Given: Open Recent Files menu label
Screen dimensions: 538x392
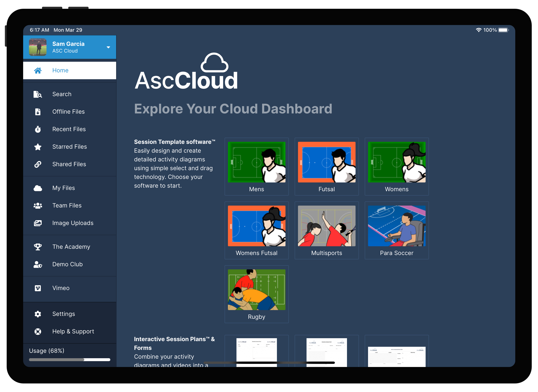Looking at the screenshot, I should [x=69, y=129].
